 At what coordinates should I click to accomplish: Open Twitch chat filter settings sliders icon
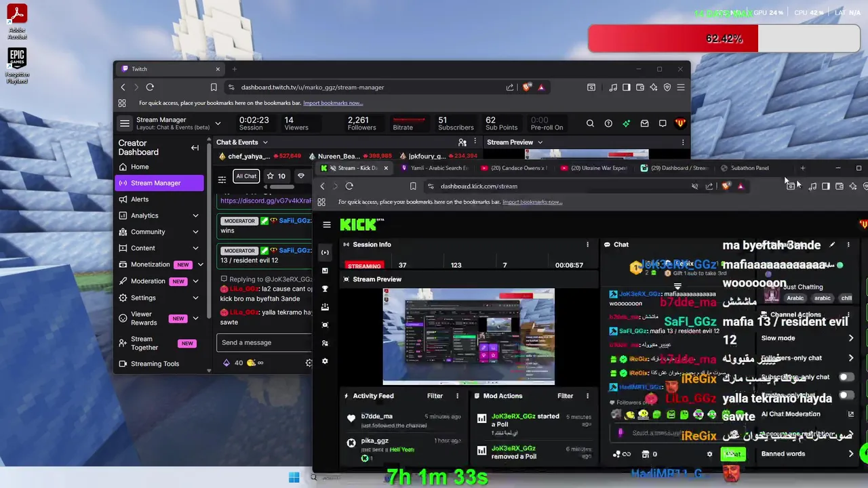(222, 180)
